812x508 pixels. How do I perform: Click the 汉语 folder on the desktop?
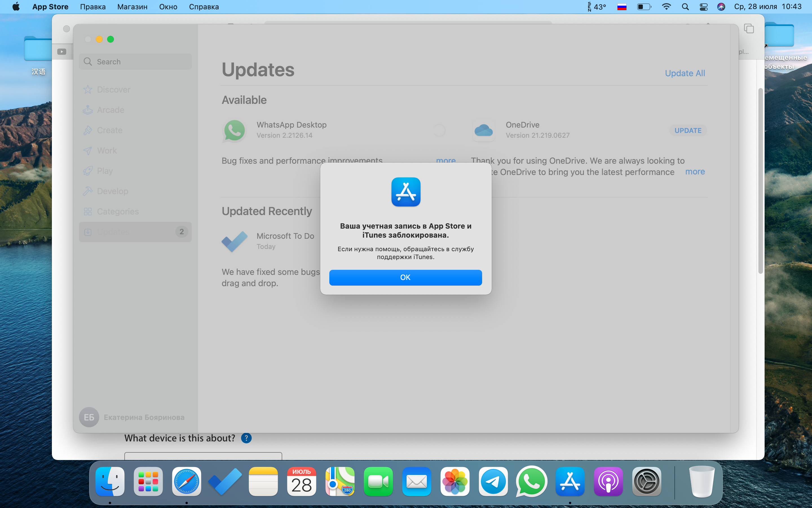[38, 55]
